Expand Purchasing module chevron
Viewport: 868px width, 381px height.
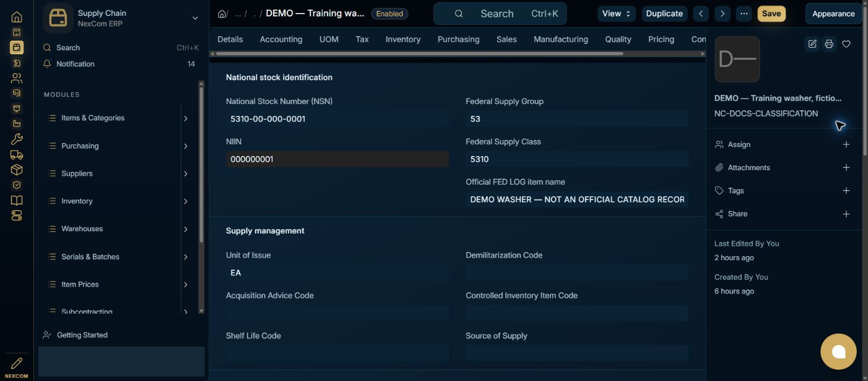(185, 146)
